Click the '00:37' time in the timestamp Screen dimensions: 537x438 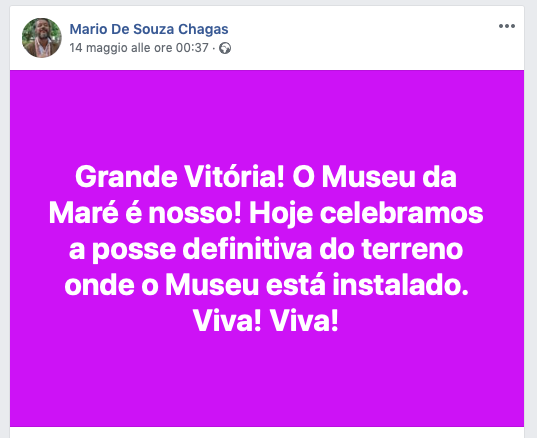tap(192, 48)
